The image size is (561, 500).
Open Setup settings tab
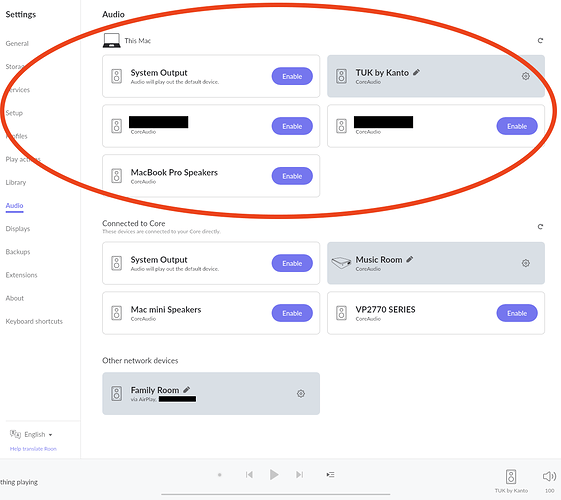coord(14,113)
